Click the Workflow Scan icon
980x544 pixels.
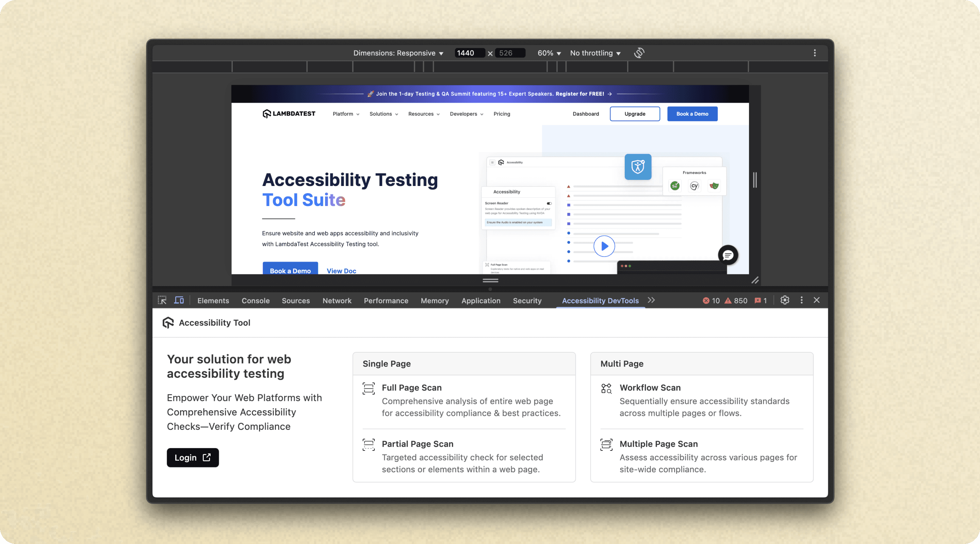tap(606, 388)
